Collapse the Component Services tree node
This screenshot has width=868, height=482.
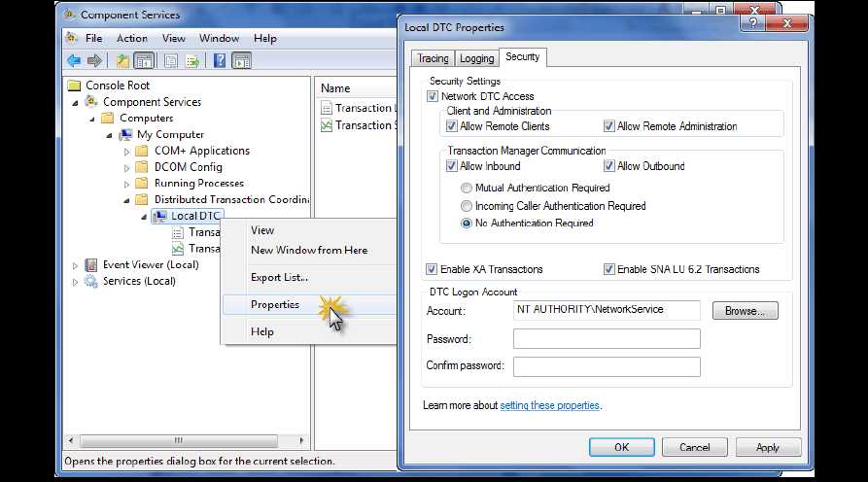(x=75, y=103)
